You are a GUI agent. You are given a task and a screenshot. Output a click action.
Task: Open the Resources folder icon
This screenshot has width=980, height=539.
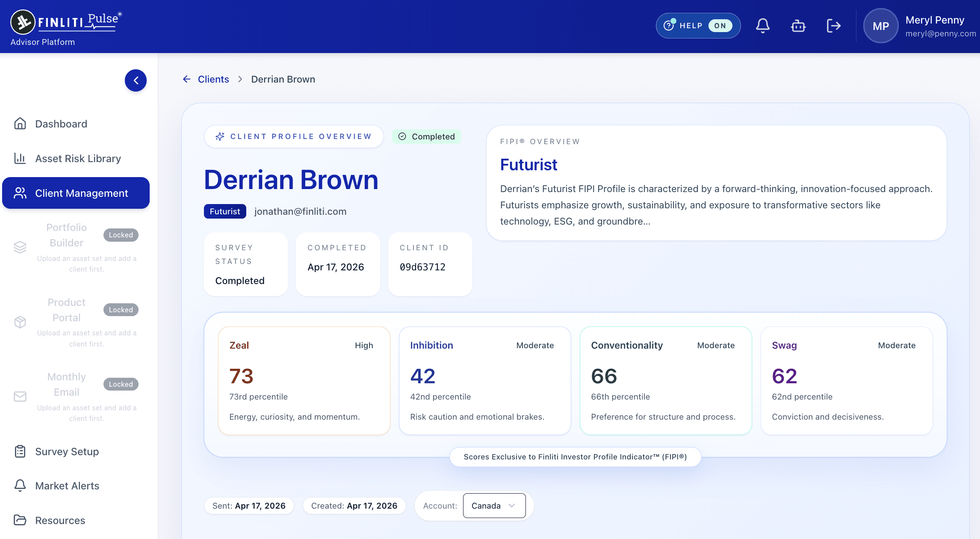(x=20, y=520)
